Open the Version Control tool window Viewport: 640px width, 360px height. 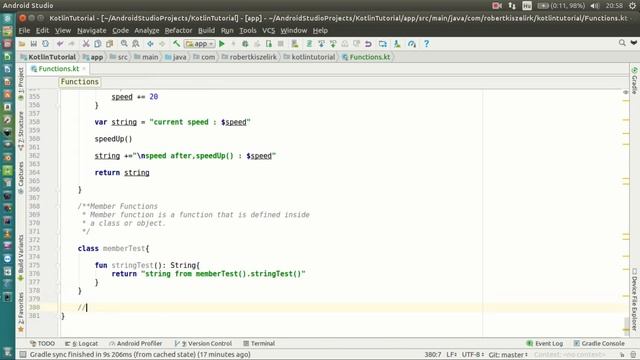203,343
